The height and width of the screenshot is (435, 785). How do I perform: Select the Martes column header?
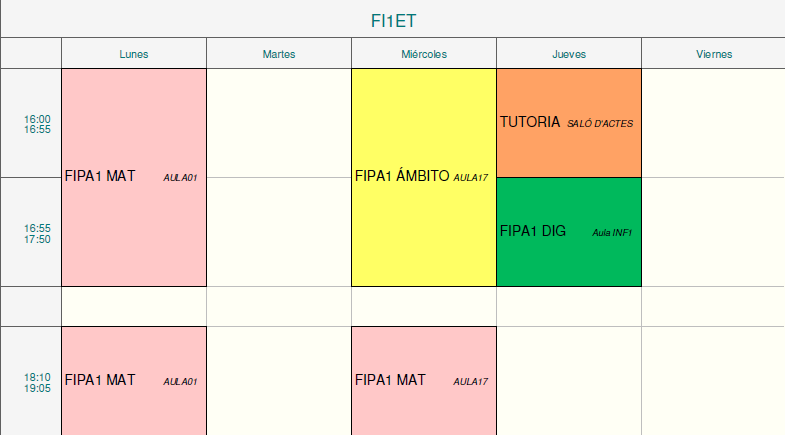coord(278,54)
